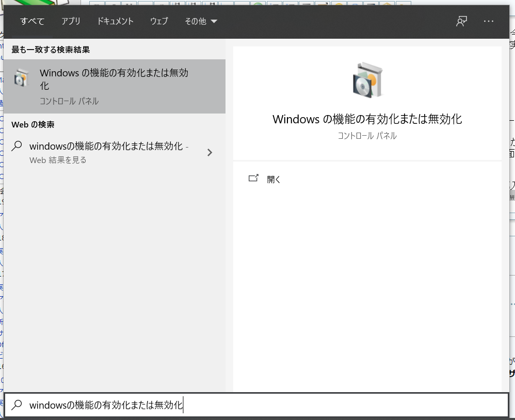This screenshot has height=420, width=515.
Task: Expand the web result with the right chevron
Action: pyautogui.click(x=210, y=152)
